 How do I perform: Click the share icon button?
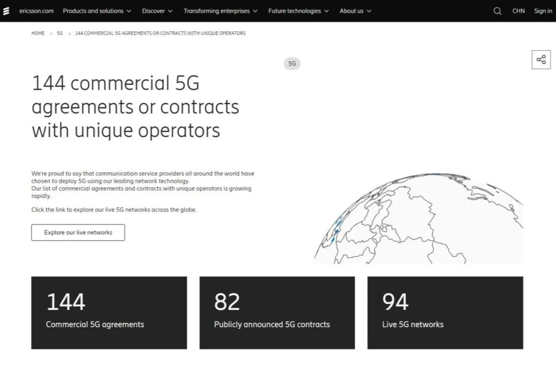[x=541, y=60]
